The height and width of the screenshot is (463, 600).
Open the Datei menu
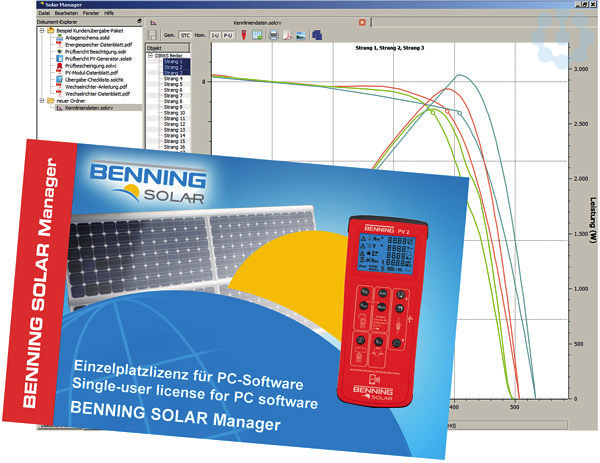pyautogui.click(x=44, y=12)
